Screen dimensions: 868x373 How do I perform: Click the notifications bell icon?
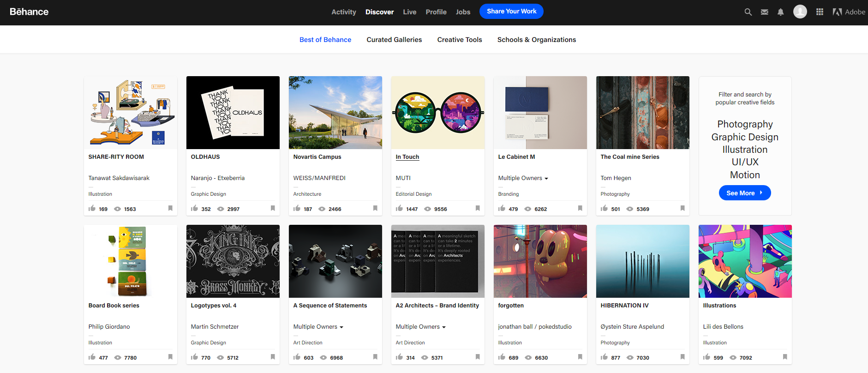tap(780, 12)
